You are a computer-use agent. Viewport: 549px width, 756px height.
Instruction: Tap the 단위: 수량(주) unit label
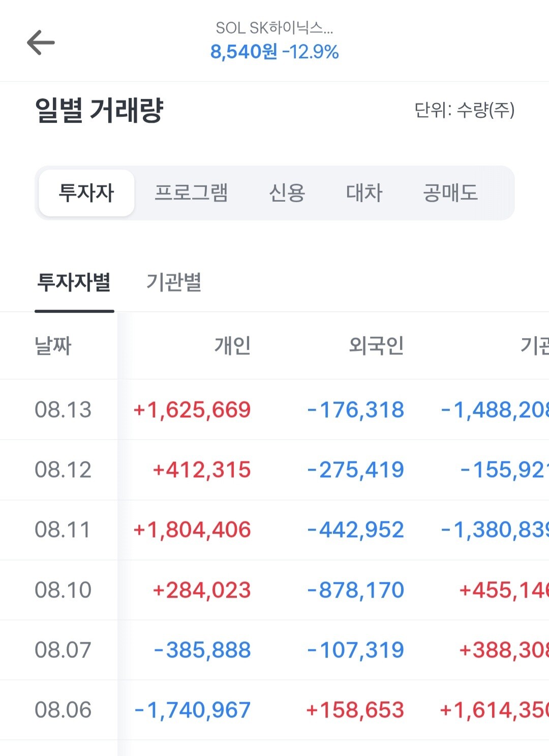[465, 110]
